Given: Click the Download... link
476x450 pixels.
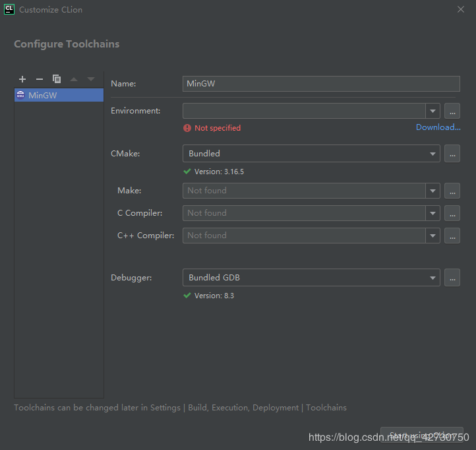Looking at the screenshot, I should pyautogui.click(x=438, y=127).
